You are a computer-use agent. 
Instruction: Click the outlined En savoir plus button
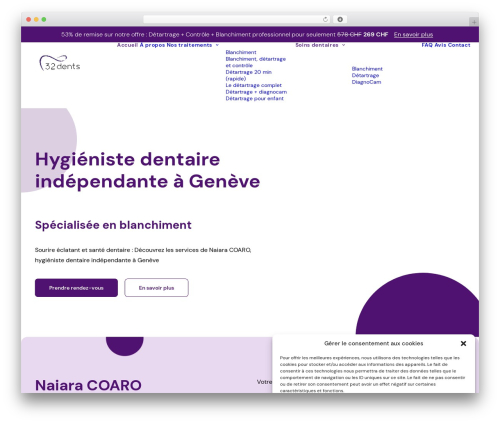(x=156, y=288)
